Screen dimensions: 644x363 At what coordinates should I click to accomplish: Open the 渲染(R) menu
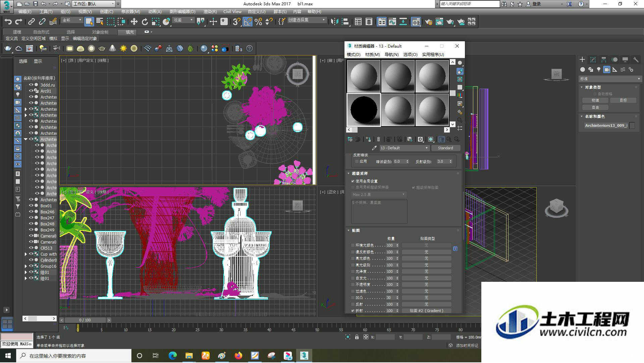point(210,12)
